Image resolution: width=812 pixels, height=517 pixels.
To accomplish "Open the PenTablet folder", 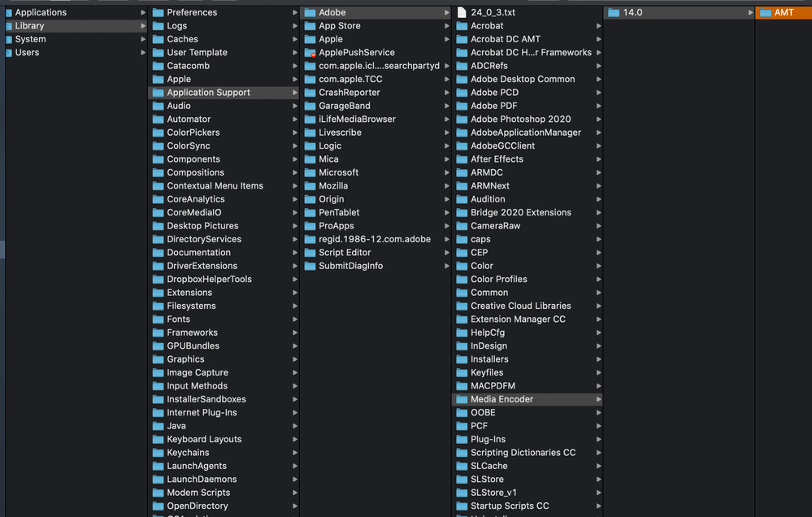I will click(376, 213).
